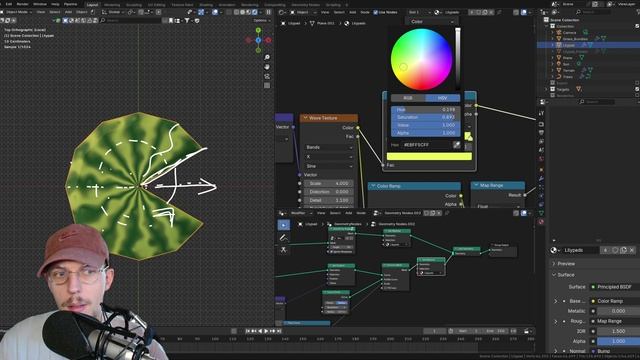Collapse the Wave Texture node header arrow

305,118
